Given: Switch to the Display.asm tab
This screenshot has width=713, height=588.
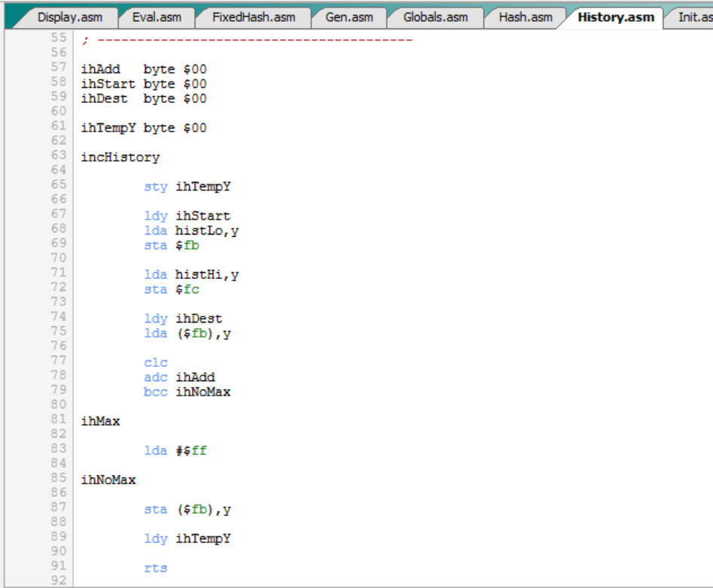Looking at the screenshot, I should pos(69,17).
